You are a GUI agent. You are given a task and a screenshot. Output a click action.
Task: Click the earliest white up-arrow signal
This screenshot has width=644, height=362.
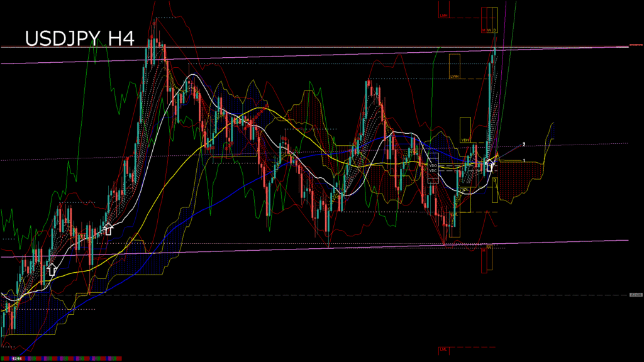point(52,270)
